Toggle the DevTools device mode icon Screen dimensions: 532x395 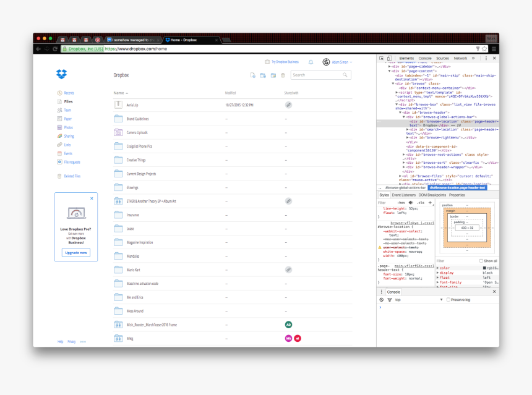[389, 58]
